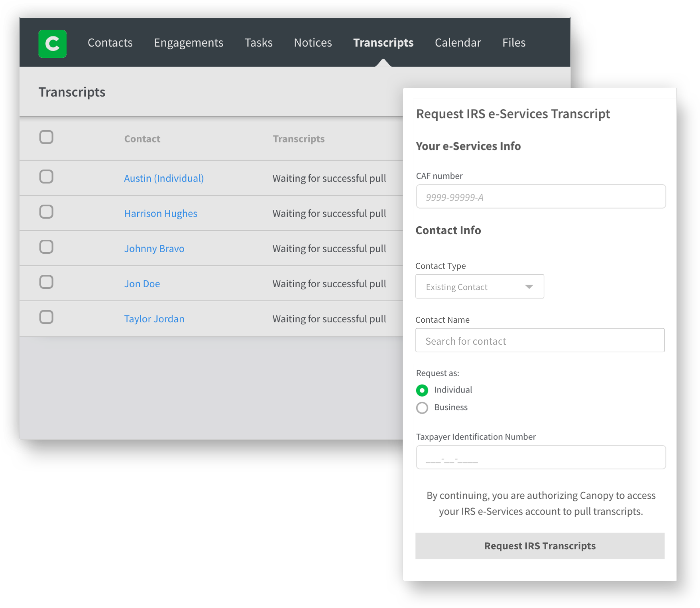Check the row for Harrison Hughes

coord(46,212)
